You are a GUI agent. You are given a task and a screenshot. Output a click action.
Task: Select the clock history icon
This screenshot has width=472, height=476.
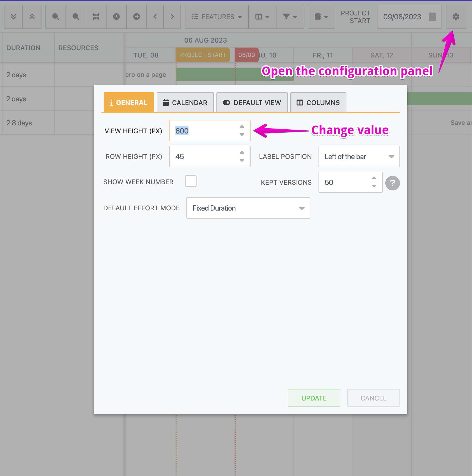(x=116, y=17)
